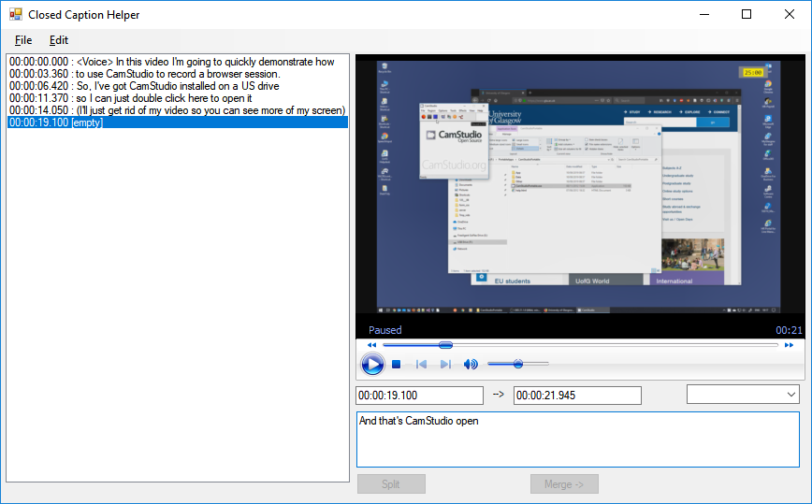
Task: Click the Split button
Action: point(391,483)
